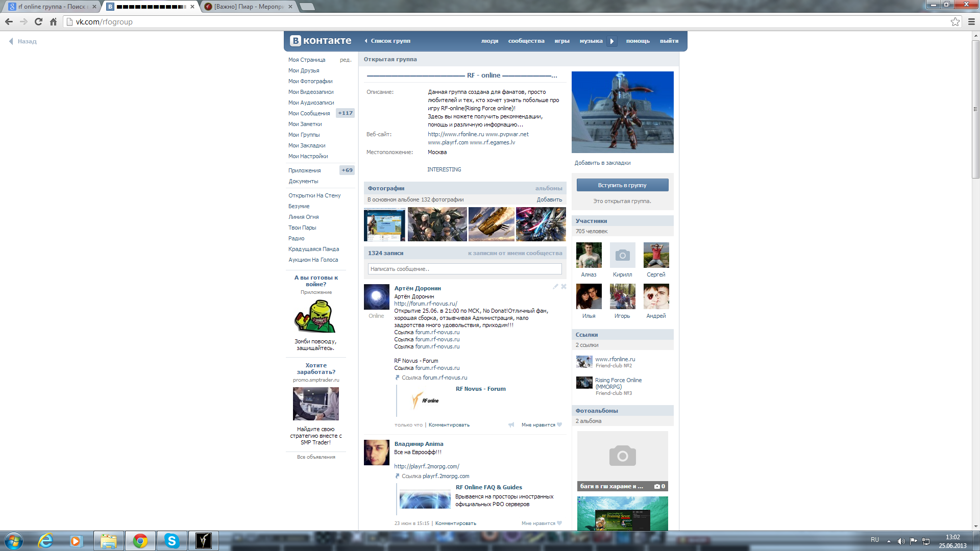Open 'Мои Группы' in sidebar

click(304, 135)
